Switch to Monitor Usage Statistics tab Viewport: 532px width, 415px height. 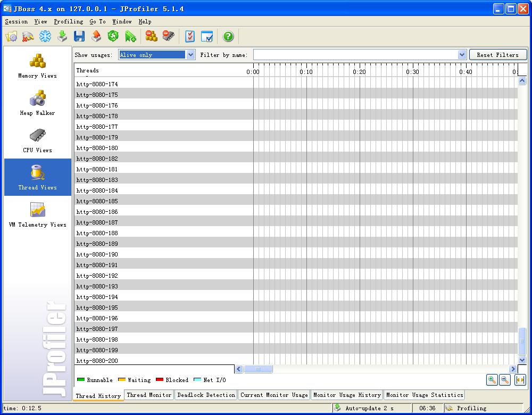pyautogui.click(x=425, y=395)
